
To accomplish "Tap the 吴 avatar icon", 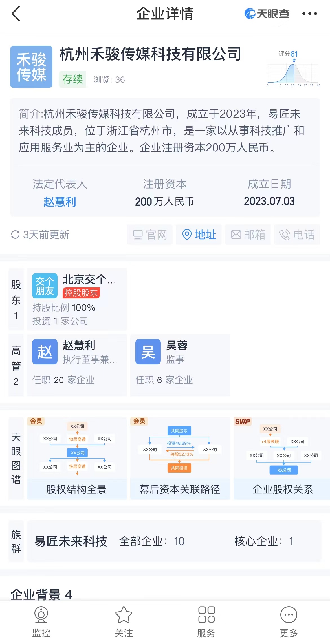I will pos(148,352).
